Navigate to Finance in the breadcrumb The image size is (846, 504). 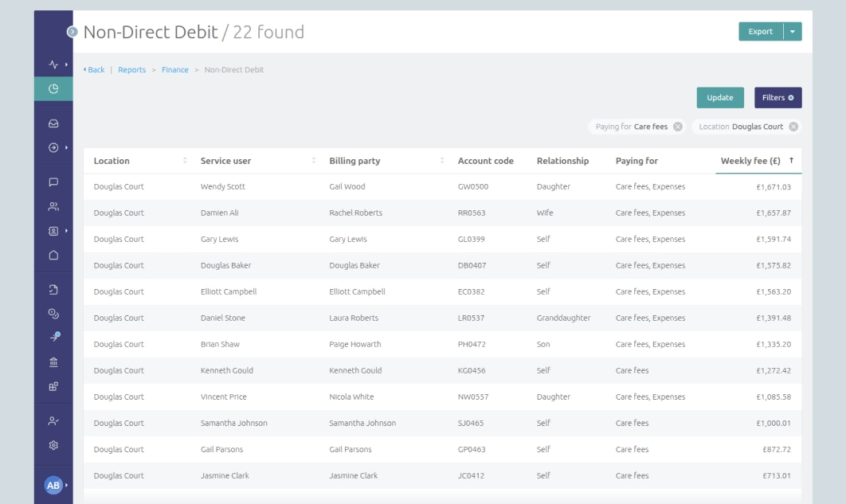pos(174,69)
